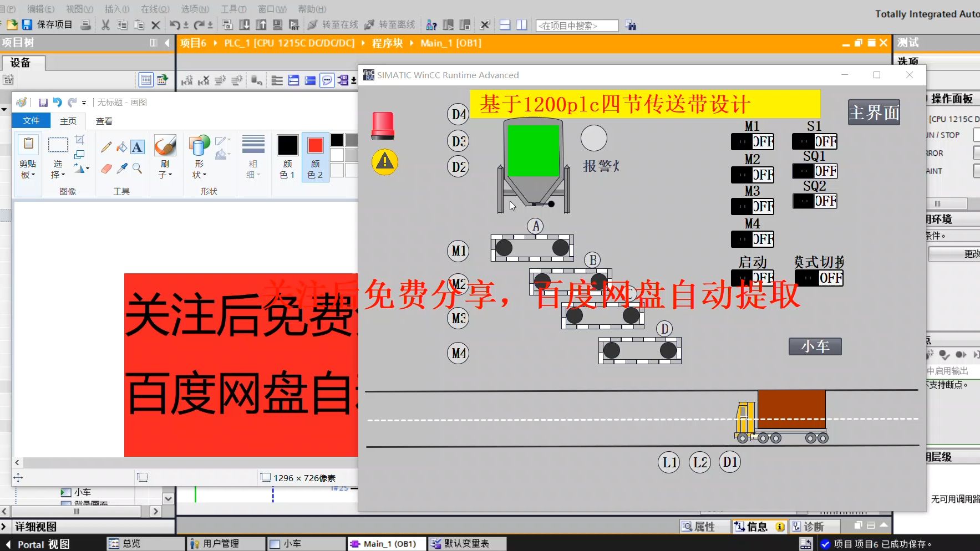
Task: Toggle the M1 OFF switch
Action: click(753, 142)
